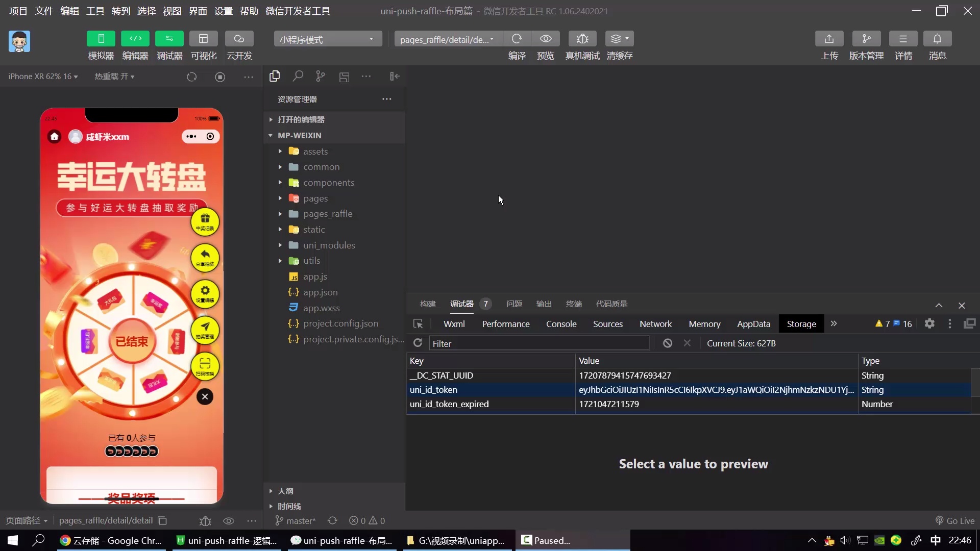Click the source control icon in sidebar

[320, 77]
